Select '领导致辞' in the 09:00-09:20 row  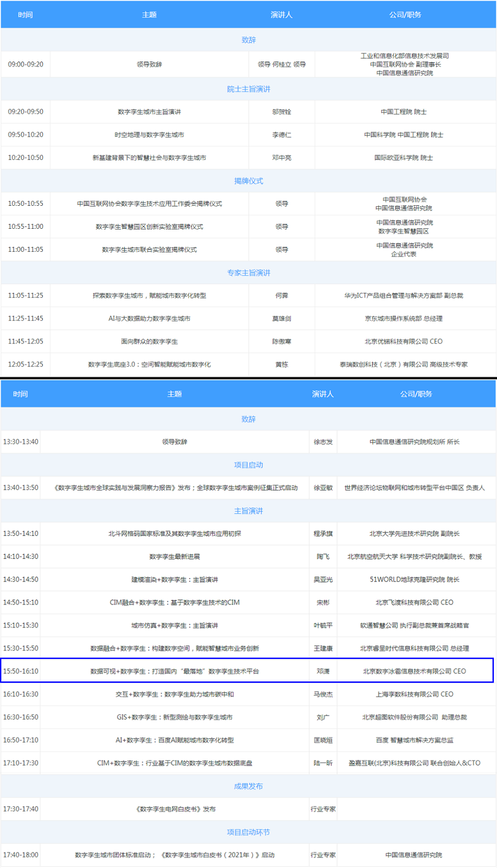149,64
